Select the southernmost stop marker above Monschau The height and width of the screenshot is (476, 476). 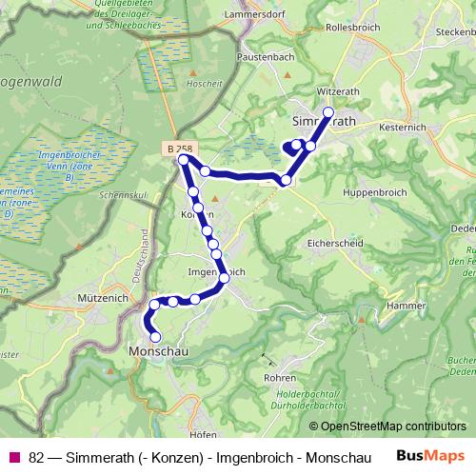pos(155,337)
